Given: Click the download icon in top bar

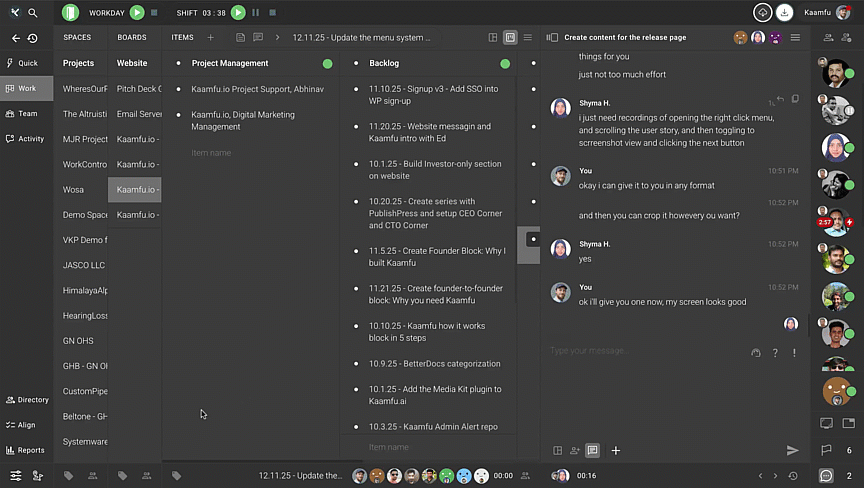Looking at the screenshot, I should (x=784, y=13).
